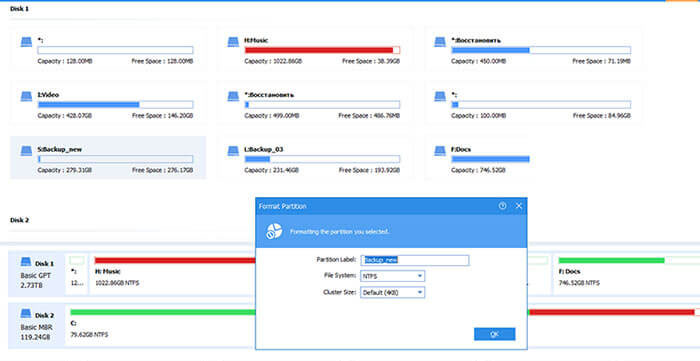700x361 pixels.
Task: Click the drive icon of H:Music partition
Action: pyautogui.click(x=233, y=42)
